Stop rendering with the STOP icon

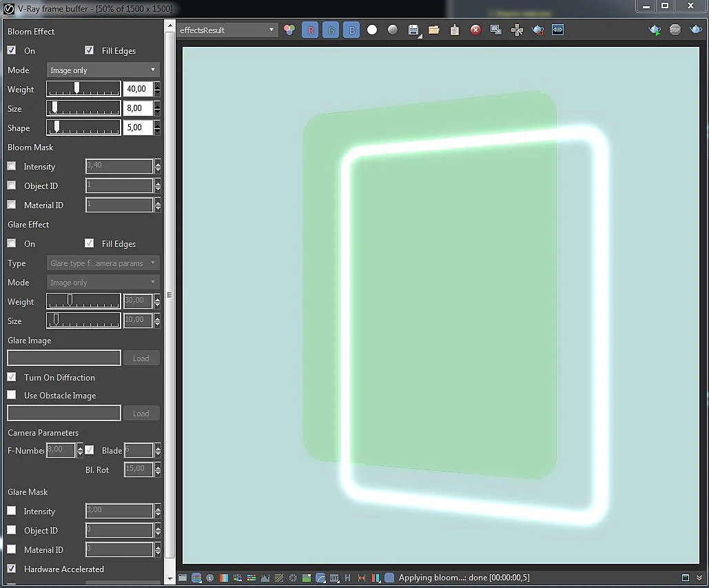click(675, 30)
